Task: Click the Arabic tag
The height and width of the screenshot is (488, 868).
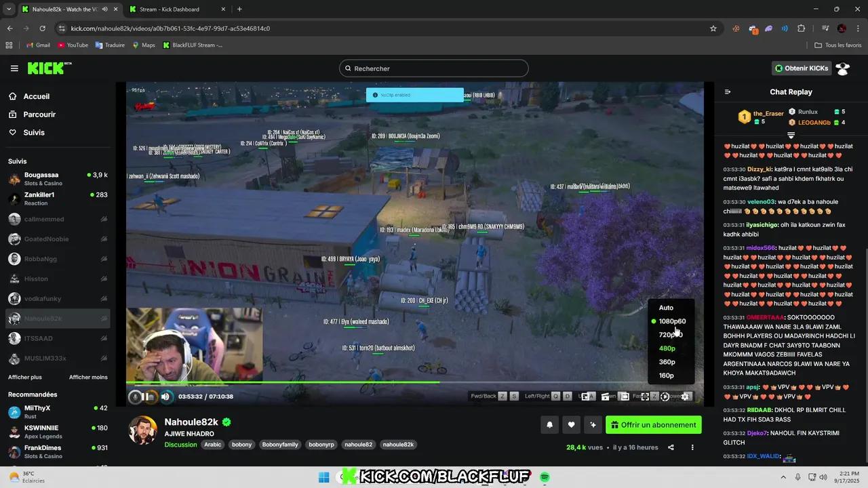Action: tap(213, 445)
